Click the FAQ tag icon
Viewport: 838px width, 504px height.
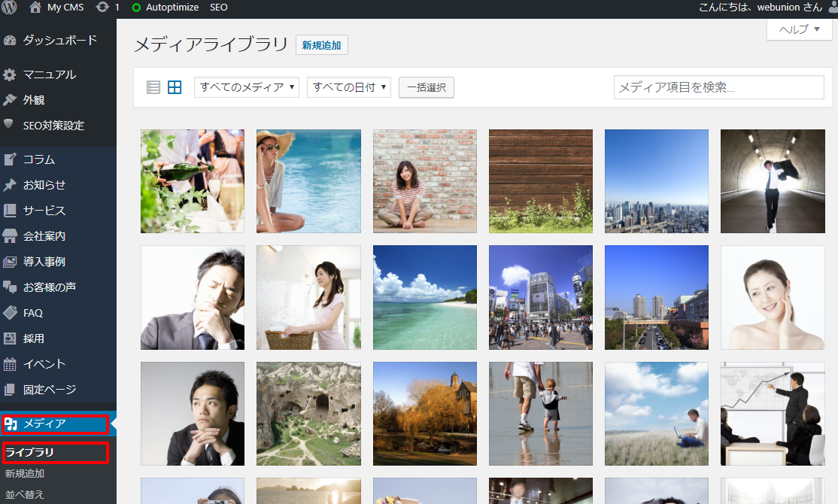coord(10,313)
